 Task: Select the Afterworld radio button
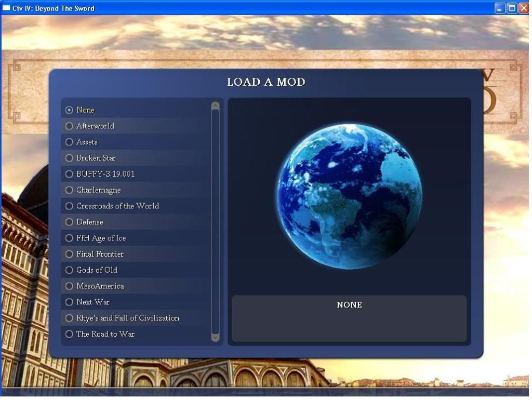(69, 126)
